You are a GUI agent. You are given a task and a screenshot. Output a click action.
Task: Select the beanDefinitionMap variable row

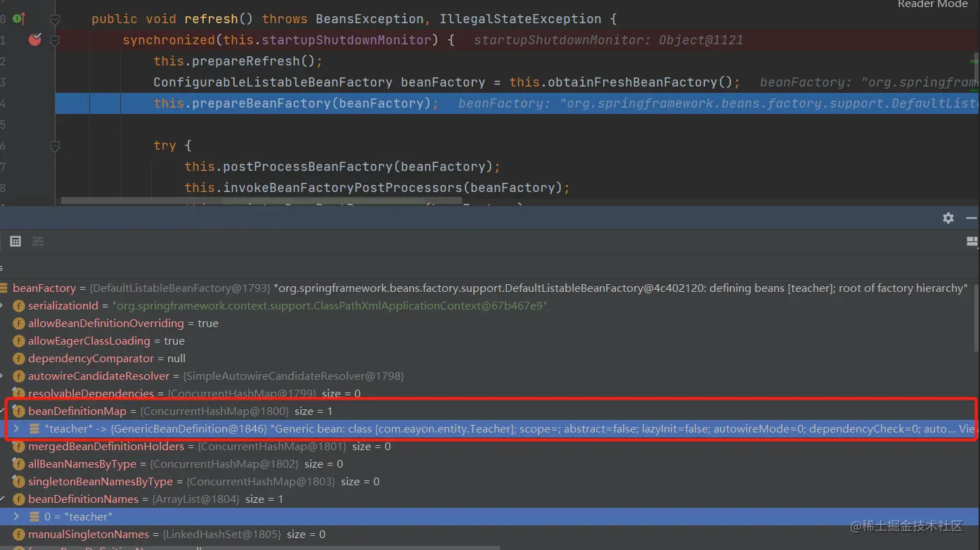click(488, 411)
